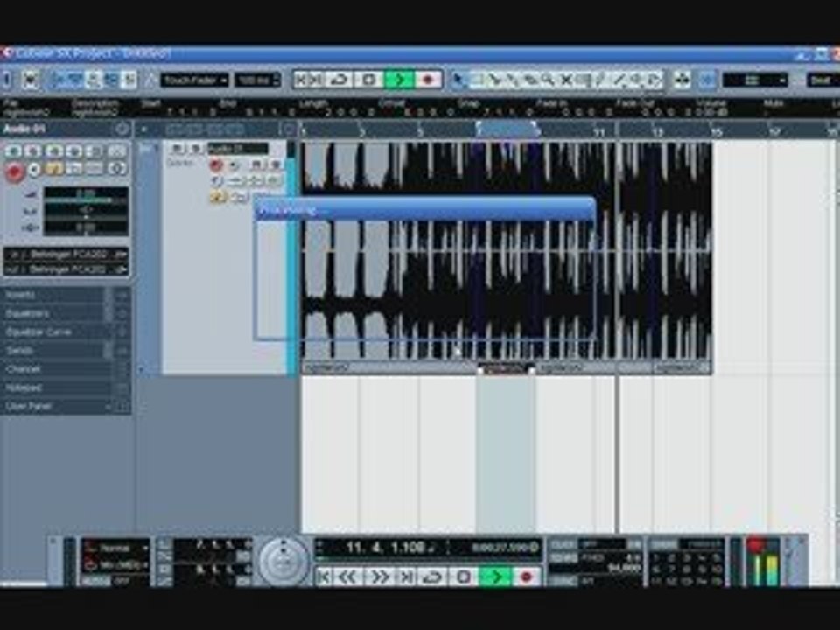Expand the User Panel section in the Inspector

point(66,407)
